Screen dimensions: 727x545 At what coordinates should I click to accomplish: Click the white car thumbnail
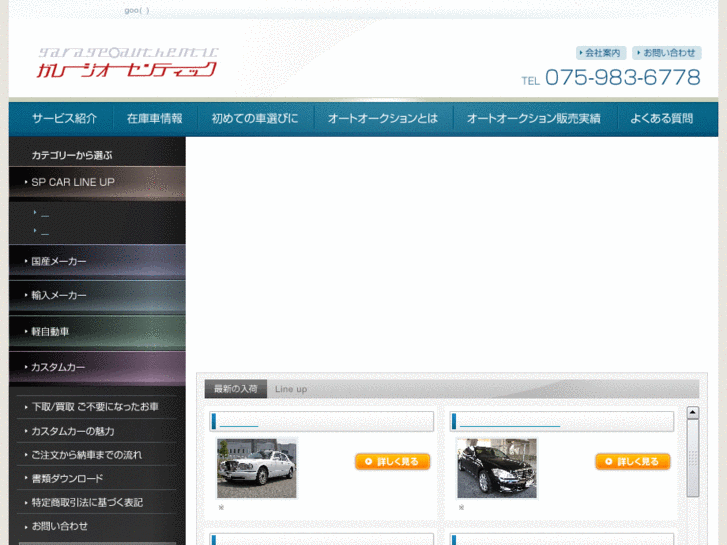click(x=257, y=468)
